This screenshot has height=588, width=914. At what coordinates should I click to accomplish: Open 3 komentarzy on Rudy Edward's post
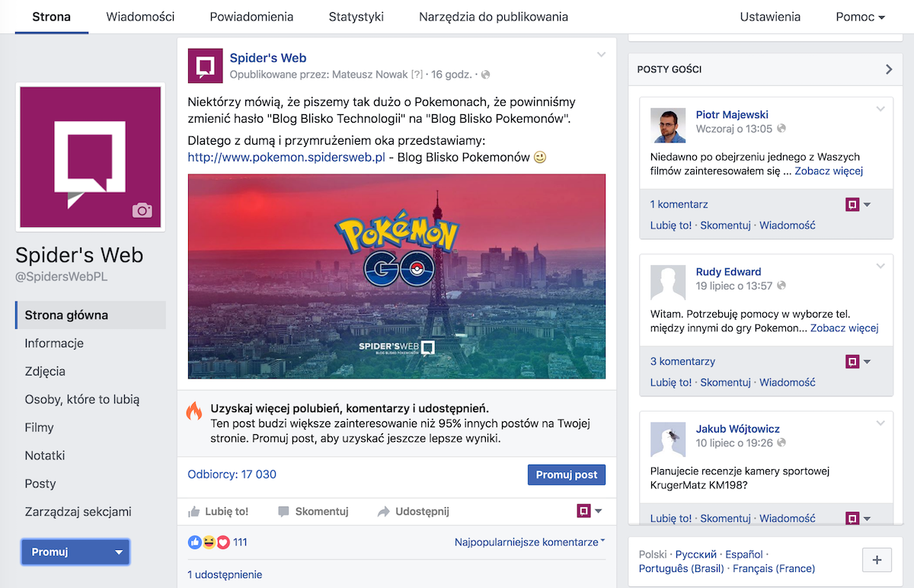[682, 361]
